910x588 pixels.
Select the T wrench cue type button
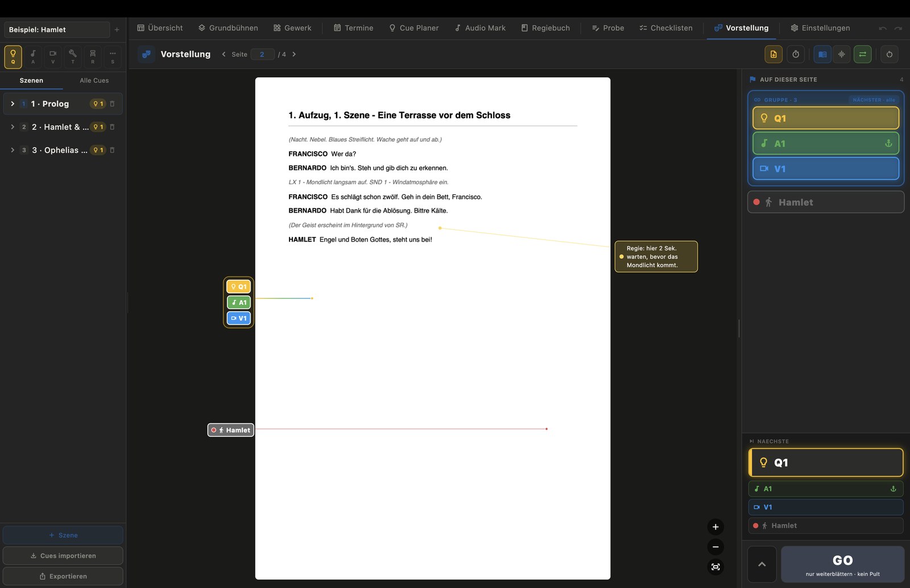click(73, 56)
